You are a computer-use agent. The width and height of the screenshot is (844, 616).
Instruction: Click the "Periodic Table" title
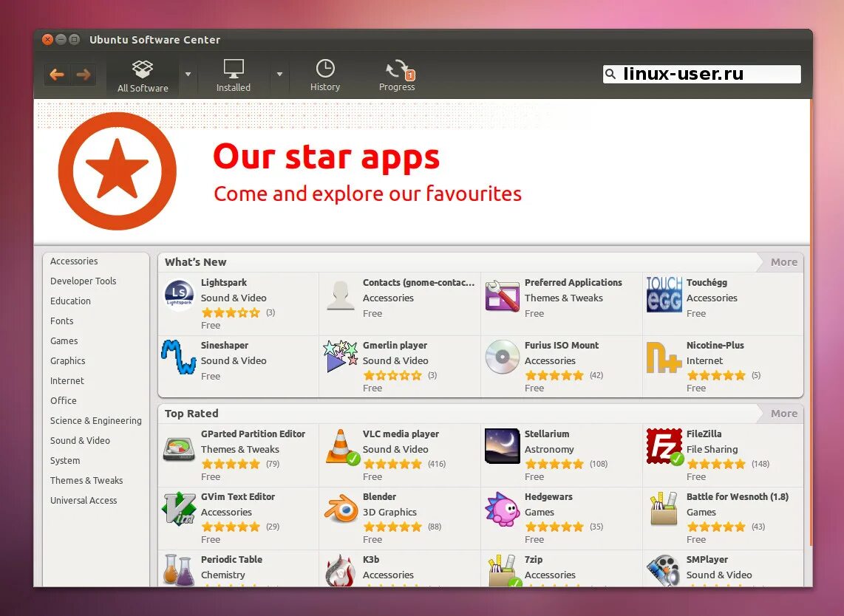[231, 560]
